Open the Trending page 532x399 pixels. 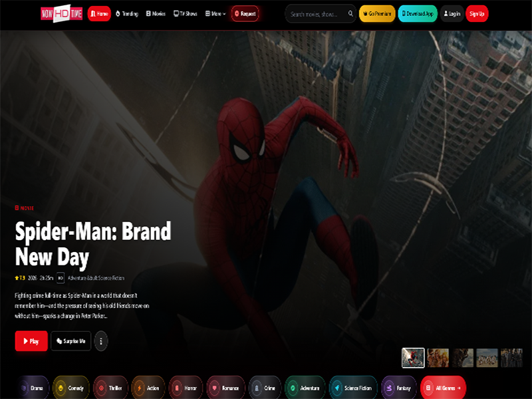[x=127, y=13]
